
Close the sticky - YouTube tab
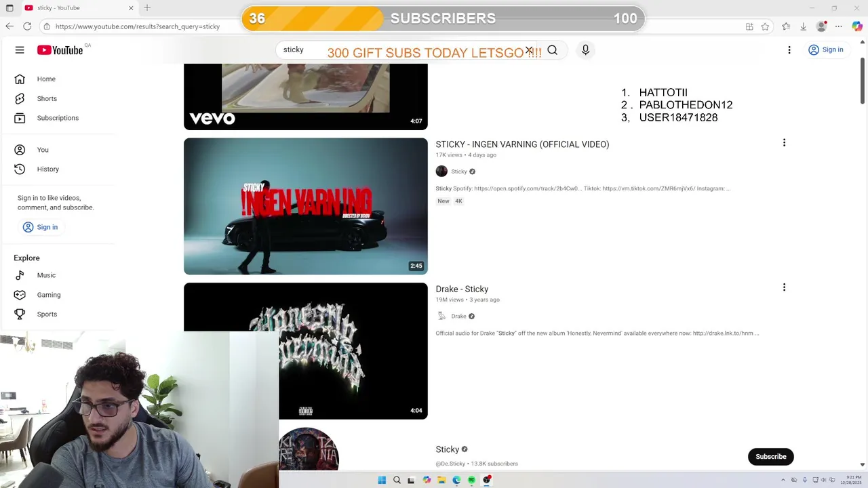point(131,8)
